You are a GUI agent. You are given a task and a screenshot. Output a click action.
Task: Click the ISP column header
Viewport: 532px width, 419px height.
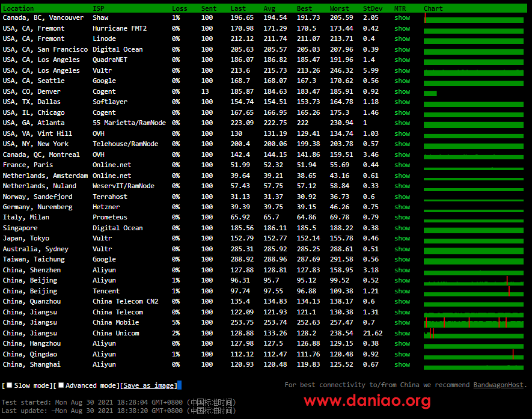pyautogui.click(x=99, y=8)
